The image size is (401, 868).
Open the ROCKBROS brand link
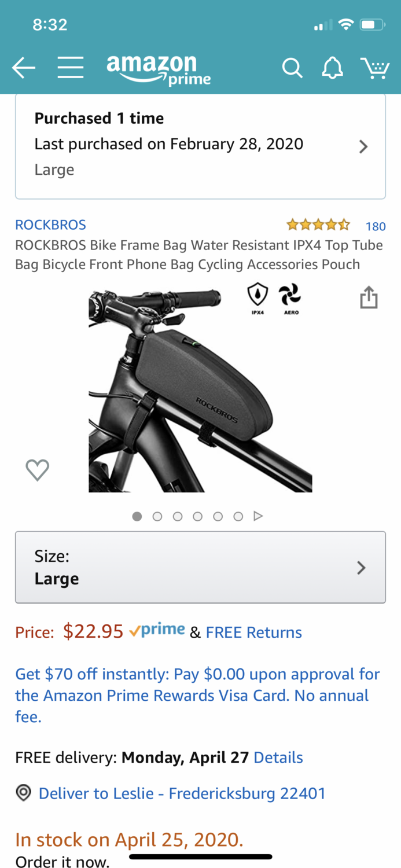(50, 225)
